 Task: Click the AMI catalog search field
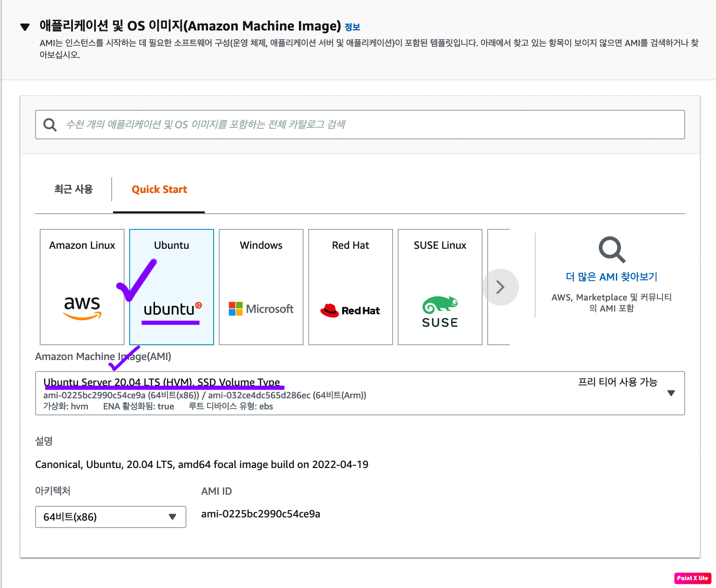[360, 125]
